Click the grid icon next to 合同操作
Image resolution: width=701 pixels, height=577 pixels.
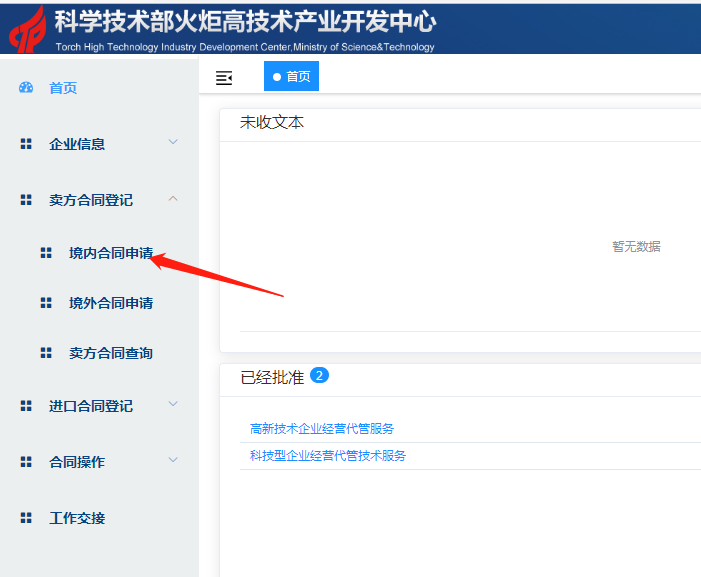tap(26, 462)
